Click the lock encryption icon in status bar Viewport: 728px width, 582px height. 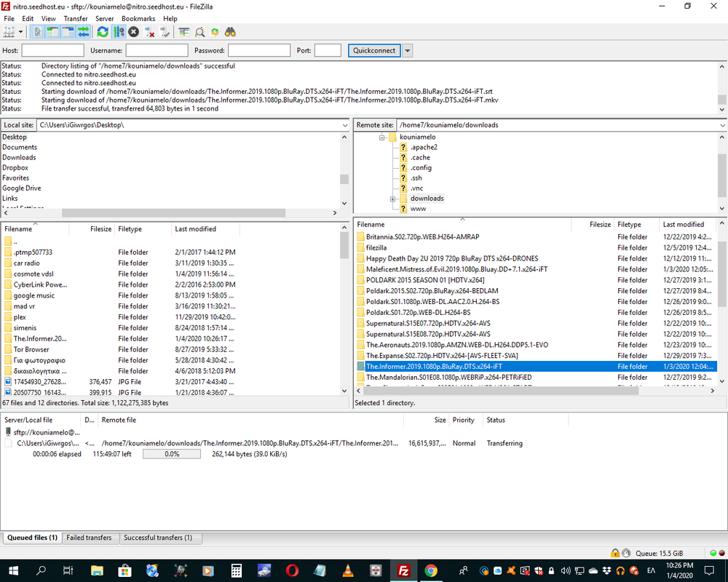[615, 553]
